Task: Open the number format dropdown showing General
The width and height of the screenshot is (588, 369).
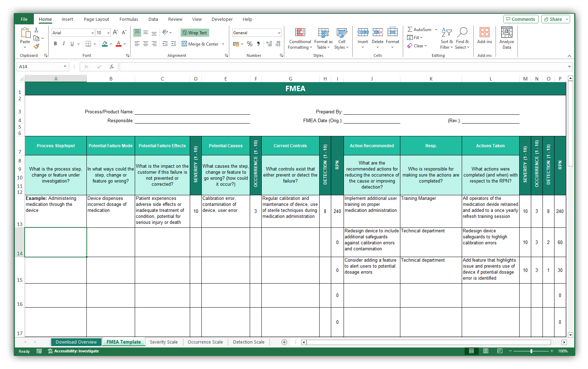Action: [256, 32]
